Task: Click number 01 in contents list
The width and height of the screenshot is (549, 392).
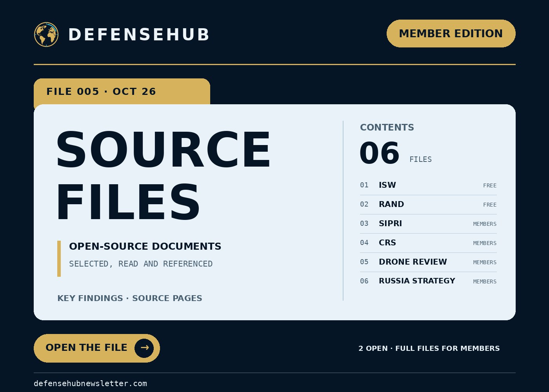Action: click(364, 185)
